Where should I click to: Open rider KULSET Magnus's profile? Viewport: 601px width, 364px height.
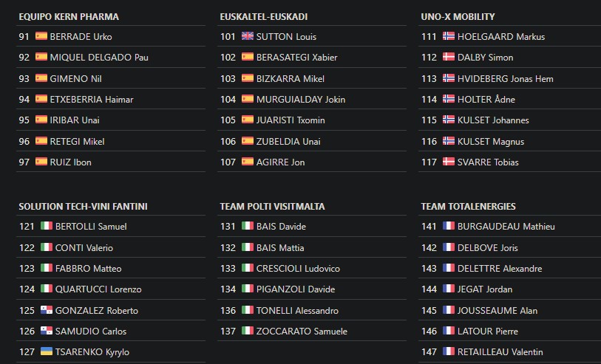point(491,142)
